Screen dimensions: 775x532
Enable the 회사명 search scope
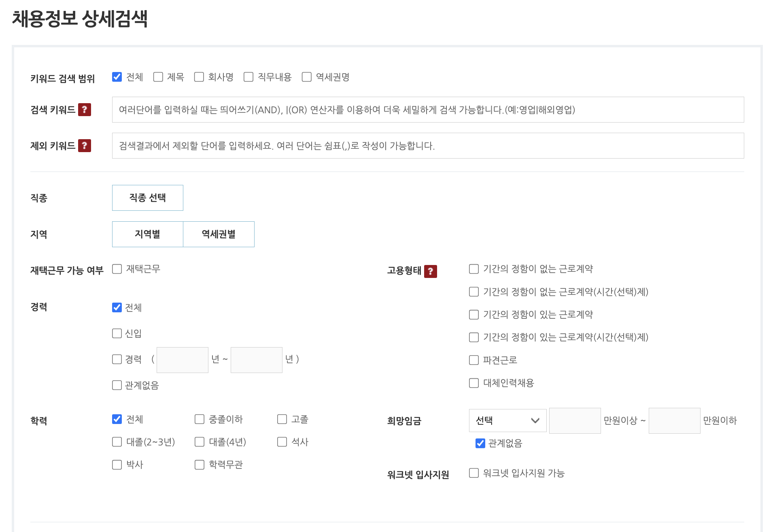pos(199,77)
